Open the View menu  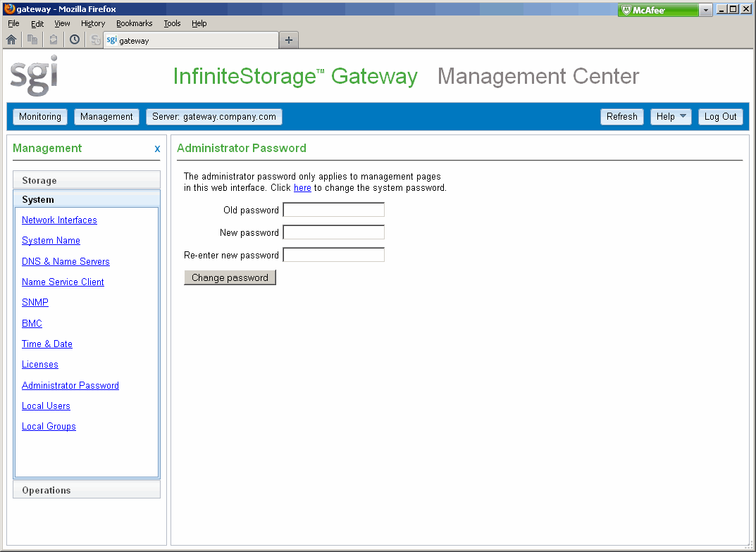(x=62, y=23)
